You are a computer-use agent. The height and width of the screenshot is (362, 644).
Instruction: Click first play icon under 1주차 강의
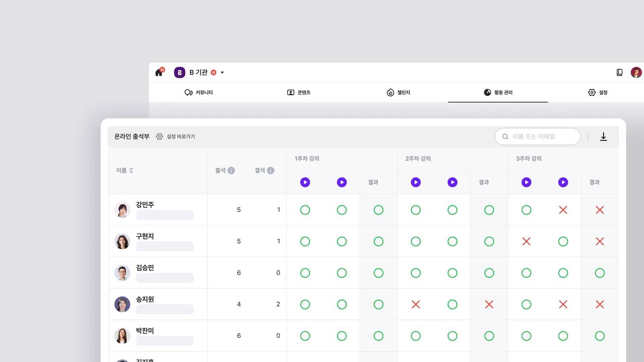click(x=305, y=182)
